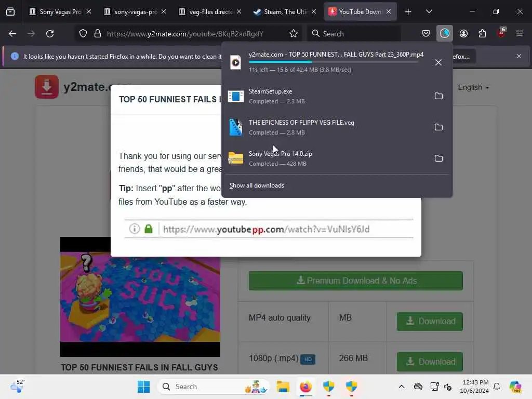Bookmark this page with star icon
This screenshot has height=399, width=532.
(x=294, y=34)
